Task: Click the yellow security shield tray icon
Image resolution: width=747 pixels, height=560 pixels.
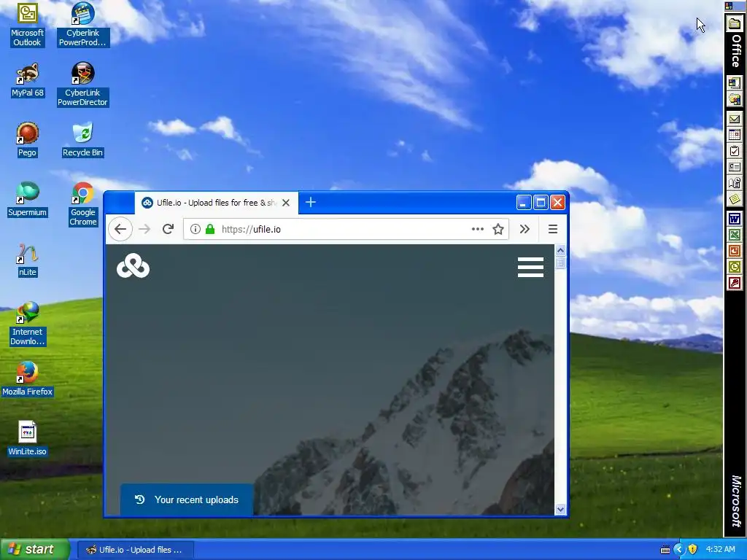Action: click(x=693, y=550)
